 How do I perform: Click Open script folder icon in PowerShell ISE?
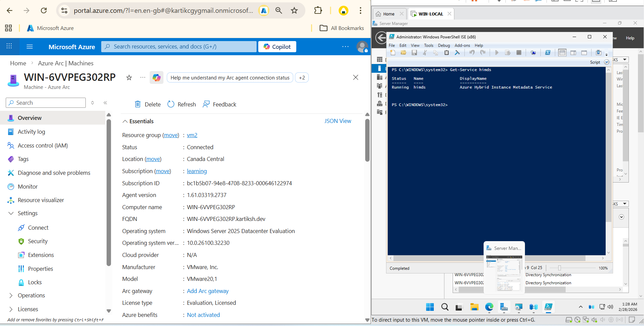point(404,53)
